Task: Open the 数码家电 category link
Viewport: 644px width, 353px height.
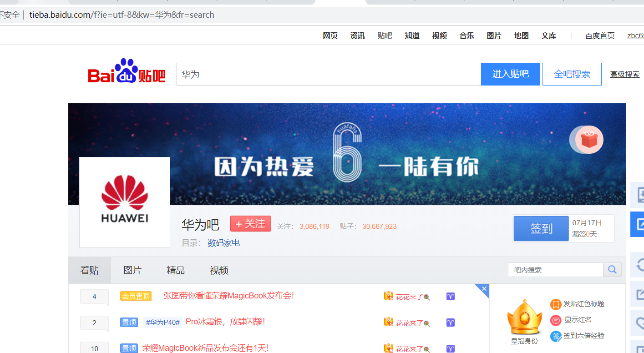Action: [224, 243]
